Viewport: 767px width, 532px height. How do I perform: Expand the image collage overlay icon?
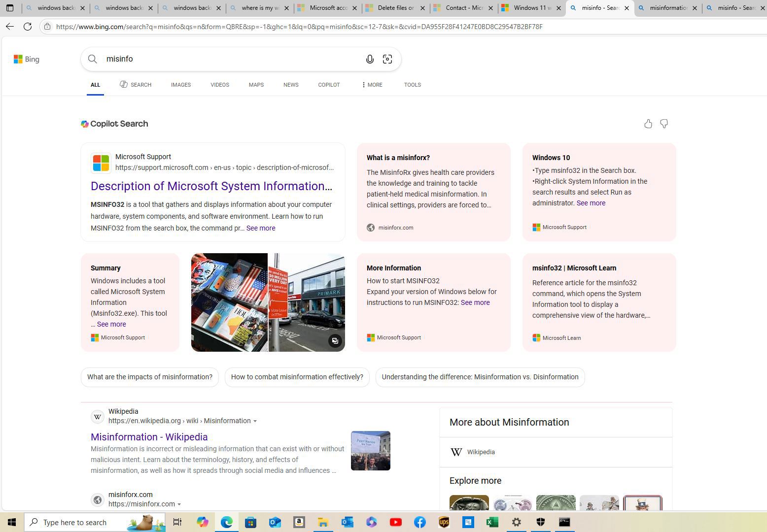pos(335,341)
